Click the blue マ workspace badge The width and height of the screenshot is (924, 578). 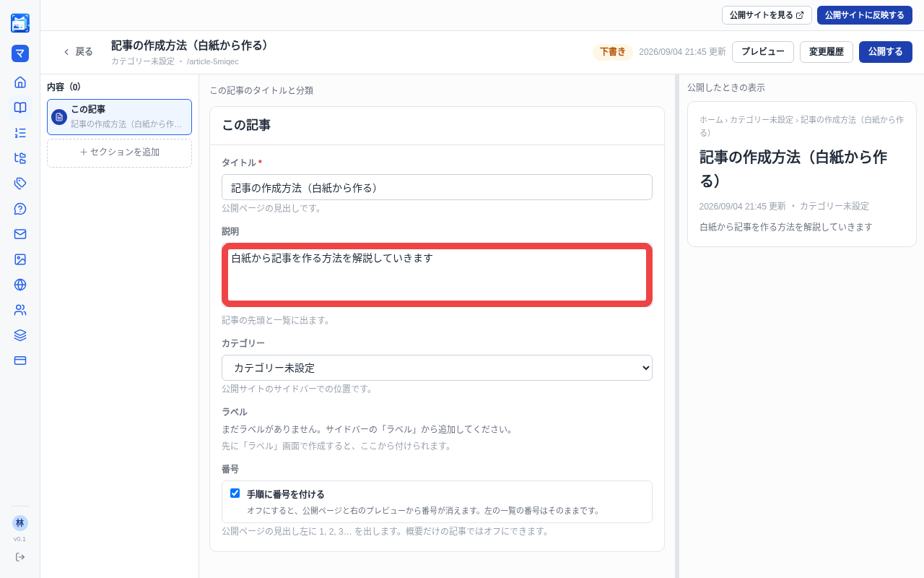pyautogui.click(x=20, y=53)
